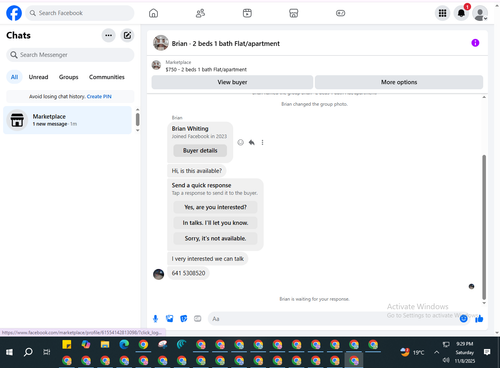The image size is (500, 368).
Task: Send quick response 'In talks. I'll let you know.'
Action: (x=215, y=223)
